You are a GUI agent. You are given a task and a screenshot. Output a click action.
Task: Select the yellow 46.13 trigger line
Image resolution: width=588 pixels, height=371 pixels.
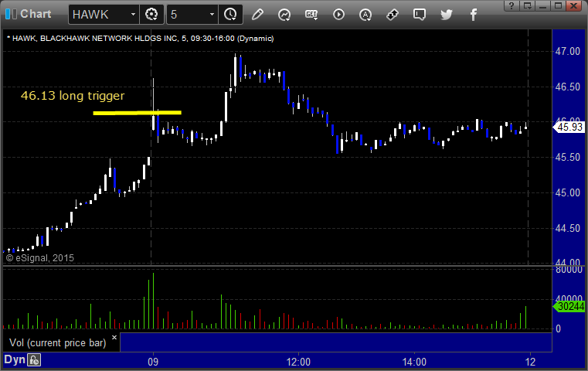pyautogui.click(x=138, y=113)
